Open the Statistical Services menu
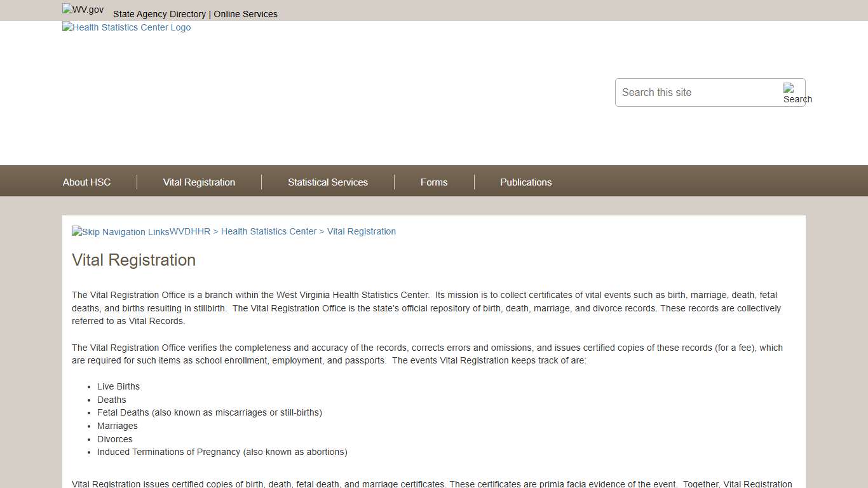 click(327, 182)
